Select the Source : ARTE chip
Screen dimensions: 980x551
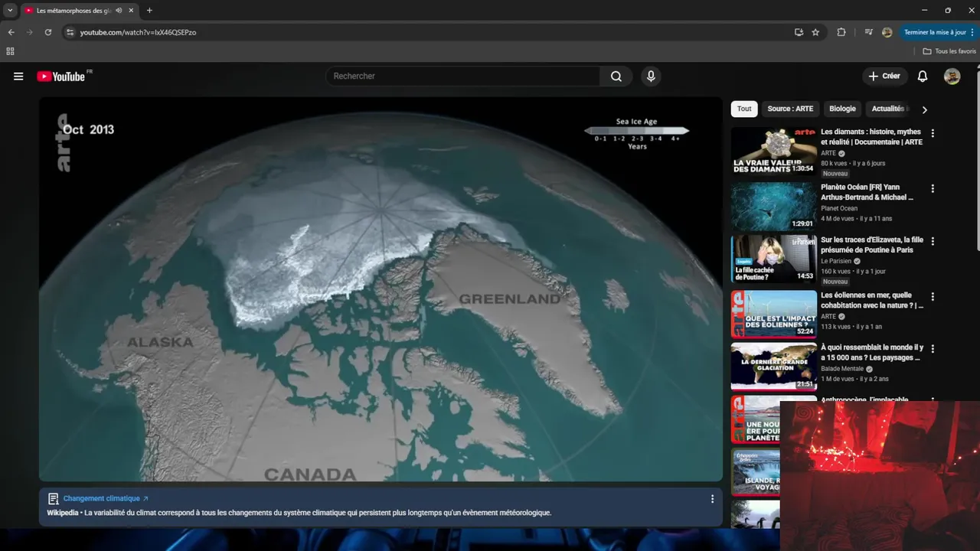(790, 109)
